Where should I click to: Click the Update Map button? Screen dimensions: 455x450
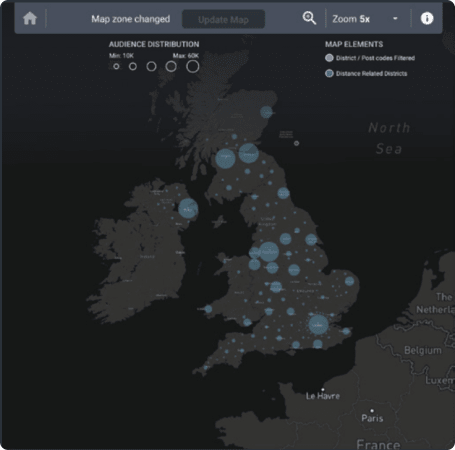click(223, 19)
